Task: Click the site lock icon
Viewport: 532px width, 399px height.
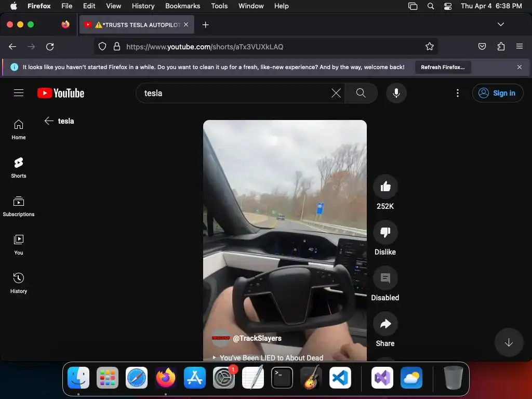Action: (x=117, y=46)
